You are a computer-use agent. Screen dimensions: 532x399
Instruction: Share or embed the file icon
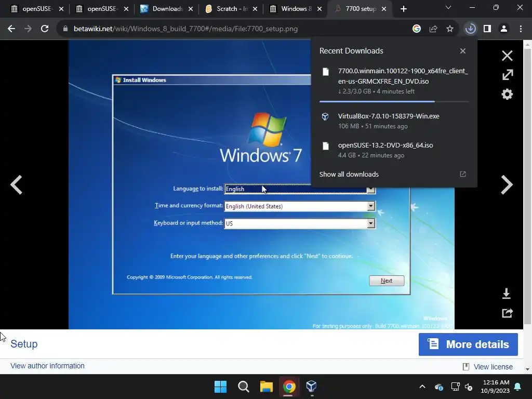507,313
